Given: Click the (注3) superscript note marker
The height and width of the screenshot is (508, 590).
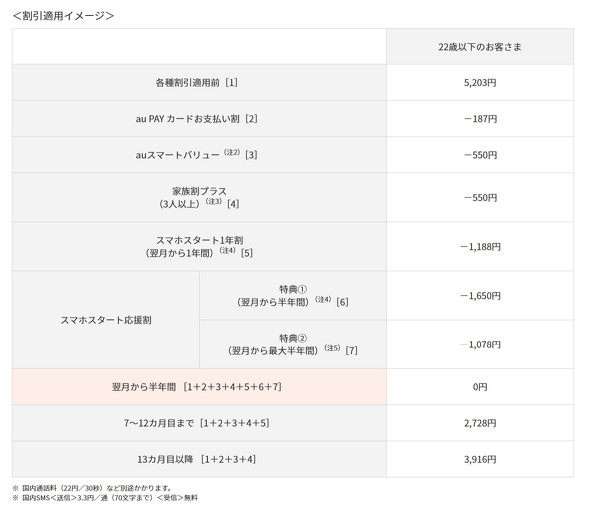Looking at the screenshot, I should coord(213,201).
